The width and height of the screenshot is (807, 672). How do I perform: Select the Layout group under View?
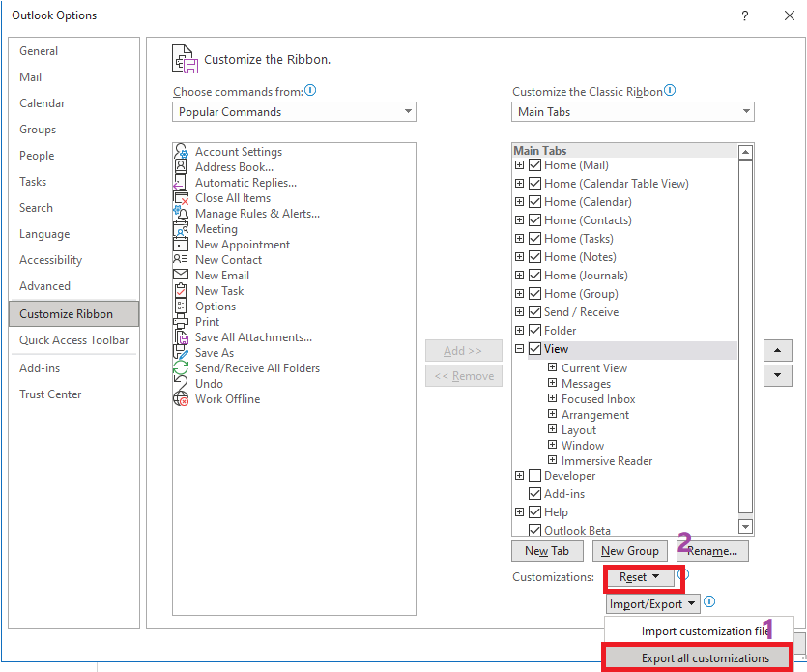click(579, 430)
